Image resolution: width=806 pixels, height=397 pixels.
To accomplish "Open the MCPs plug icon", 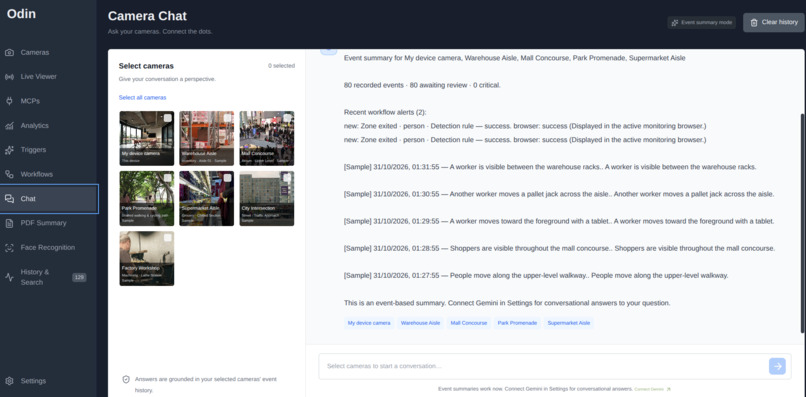I will 9,101.
